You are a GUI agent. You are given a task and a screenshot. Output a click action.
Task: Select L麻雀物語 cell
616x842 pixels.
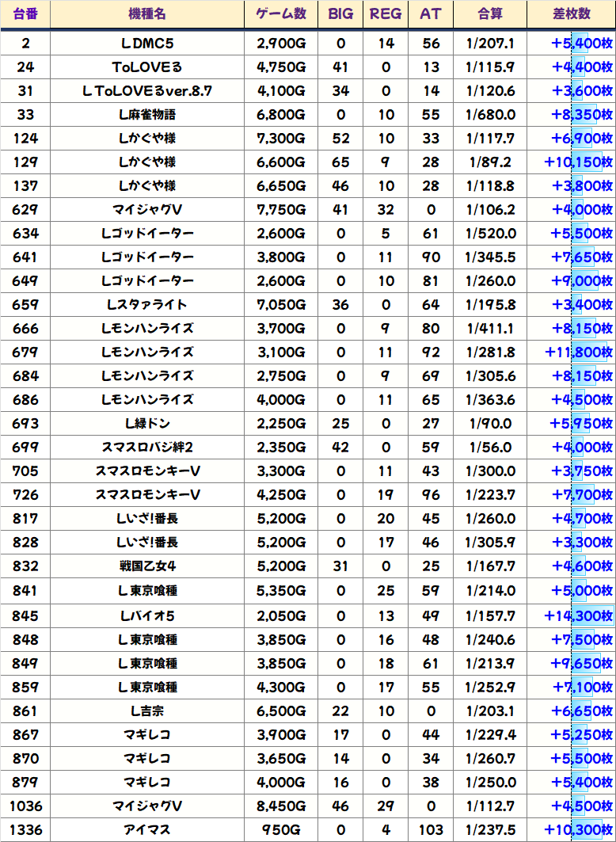(x=147, y=114)
